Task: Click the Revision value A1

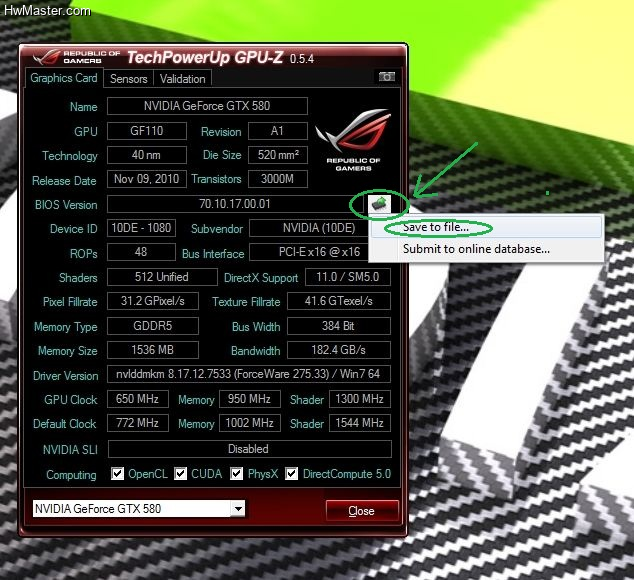Action: [x=277, y=131]
